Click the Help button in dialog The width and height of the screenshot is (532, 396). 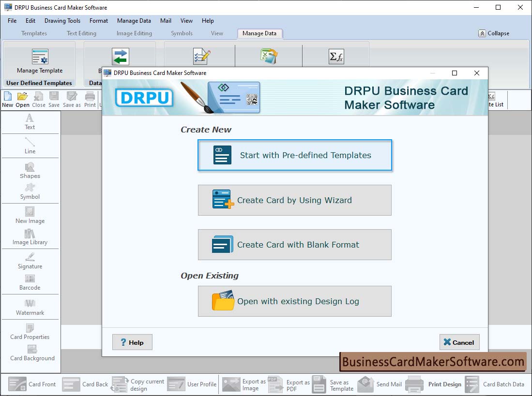coord(132,342)
